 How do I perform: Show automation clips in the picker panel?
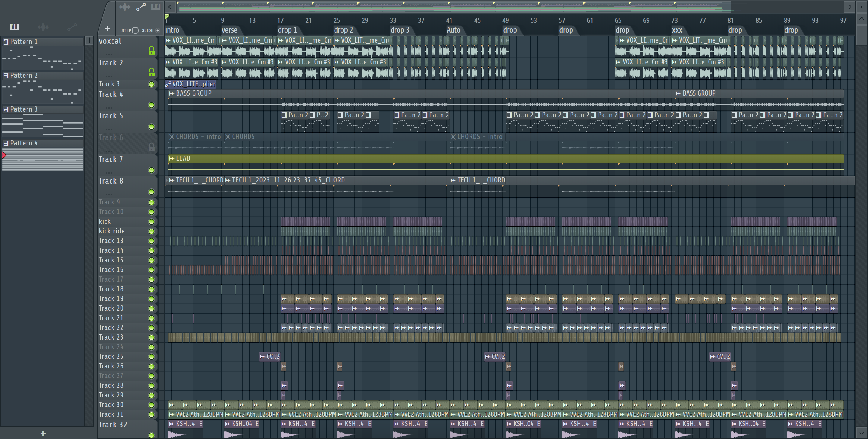pos(72,27)
